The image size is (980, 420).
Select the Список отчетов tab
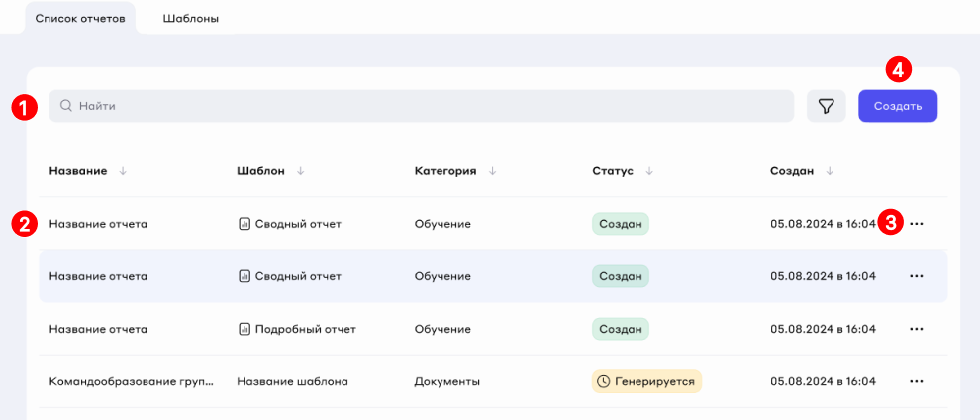coord(80,19)
